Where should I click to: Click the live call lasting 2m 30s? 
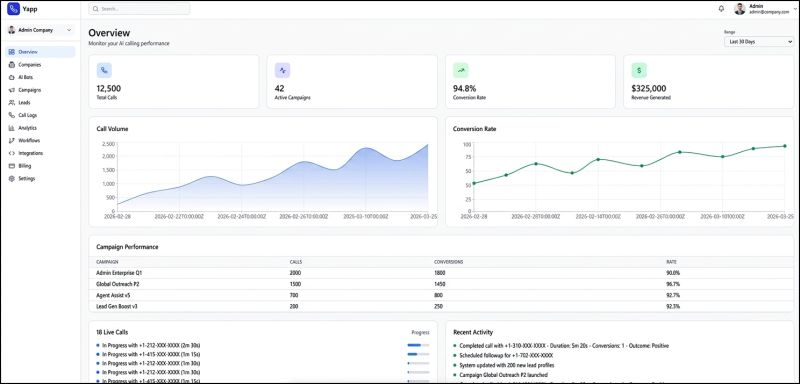[151, 345]
